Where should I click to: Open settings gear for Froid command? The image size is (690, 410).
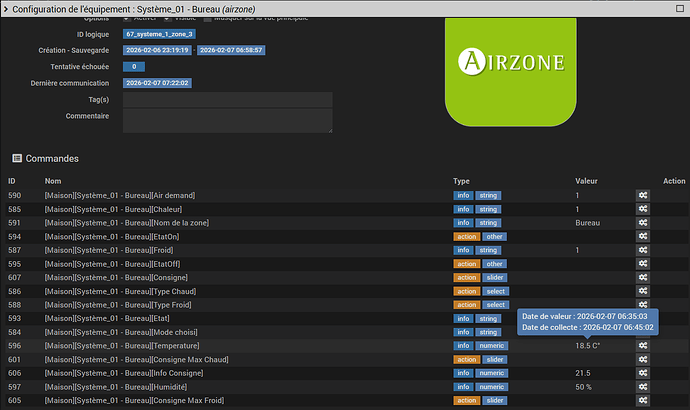click(x=642, y=250)
